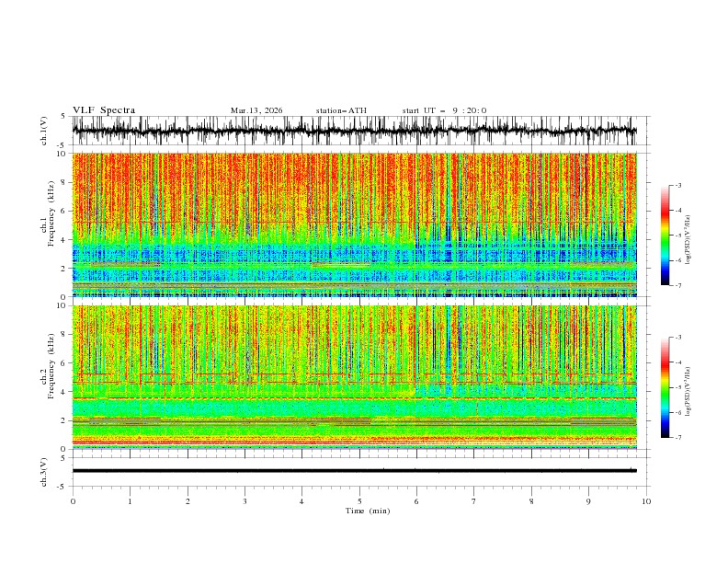Click the time axis tick label "7"
728x563 pixels.
pos(474,501)
